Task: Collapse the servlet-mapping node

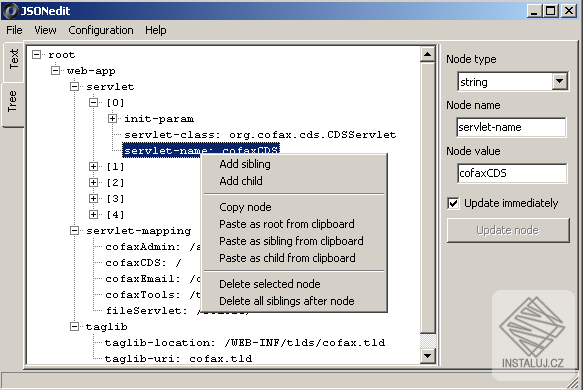Action: pos(74,231)
